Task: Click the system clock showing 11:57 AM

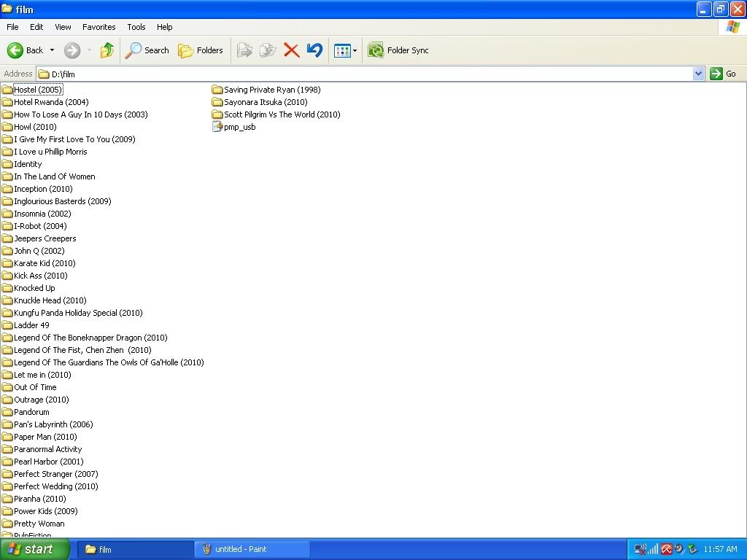Action: click(720, 550)
